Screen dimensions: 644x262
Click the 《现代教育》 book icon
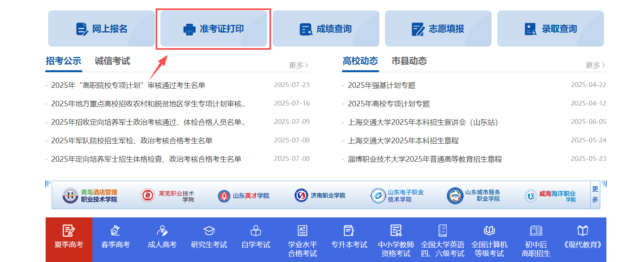click(583, 231)
